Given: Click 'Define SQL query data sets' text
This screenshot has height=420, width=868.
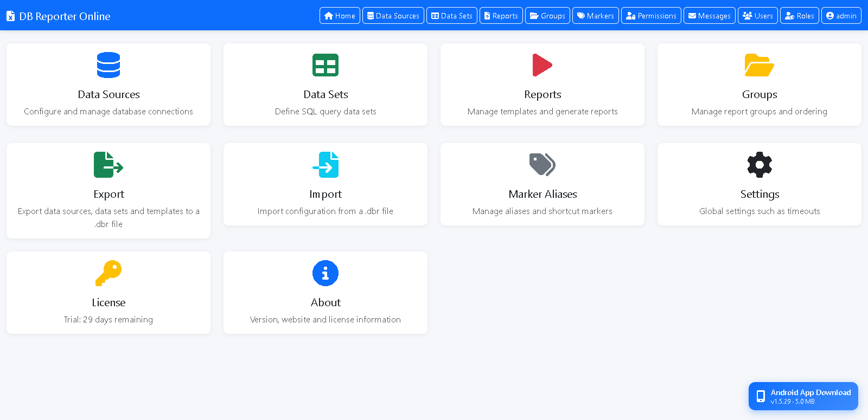Looking at the screenshot, I should pyautogui.click(x=325, y=112).
